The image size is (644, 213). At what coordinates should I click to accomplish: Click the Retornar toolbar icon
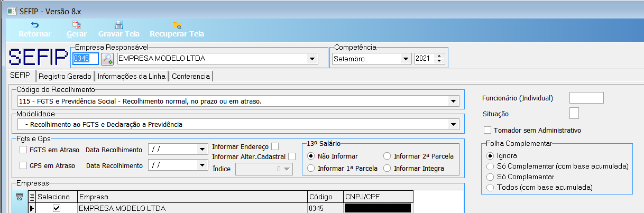[x=35, y=25]
